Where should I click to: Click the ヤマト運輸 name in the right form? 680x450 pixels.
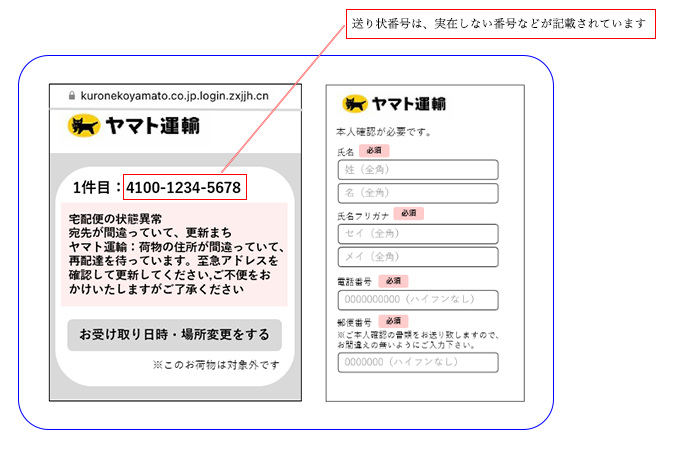(409, 104)
